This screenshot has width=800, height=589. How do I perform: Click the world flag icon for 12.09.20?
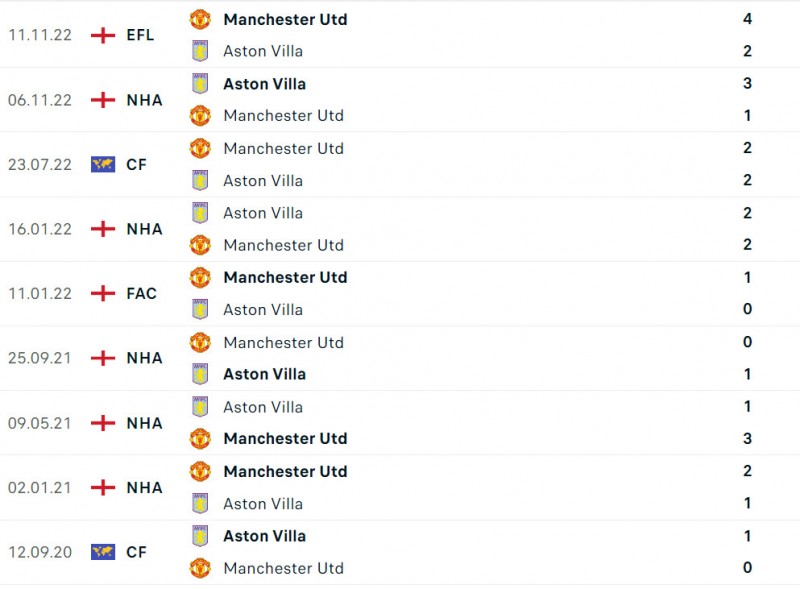tap(103, 552)
